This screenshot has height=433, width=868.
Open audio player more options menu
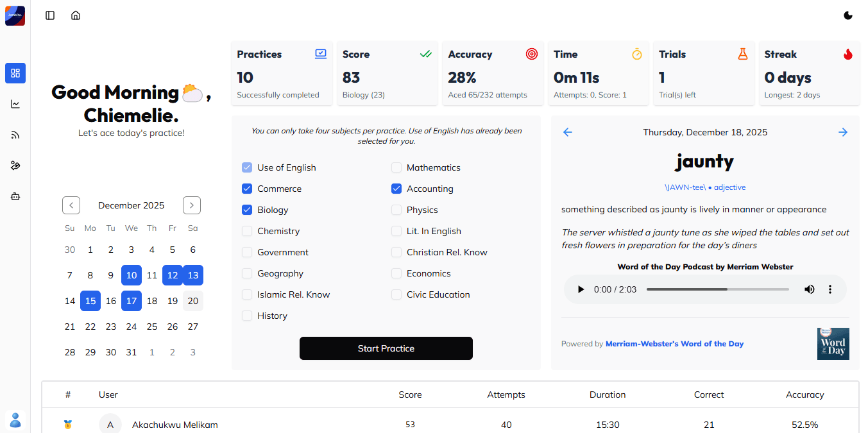click(x=830, y=289)
